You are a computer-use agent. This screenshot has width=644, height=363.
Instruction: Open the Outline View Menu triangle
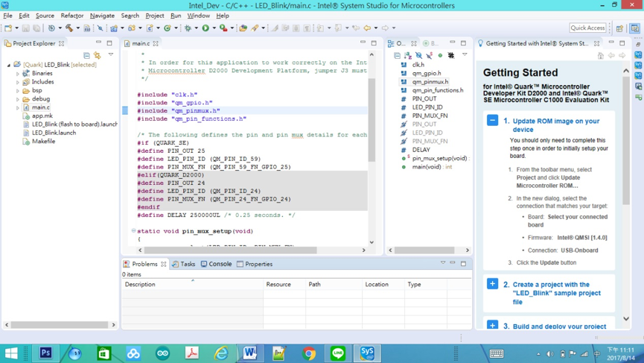pos(465,54)
